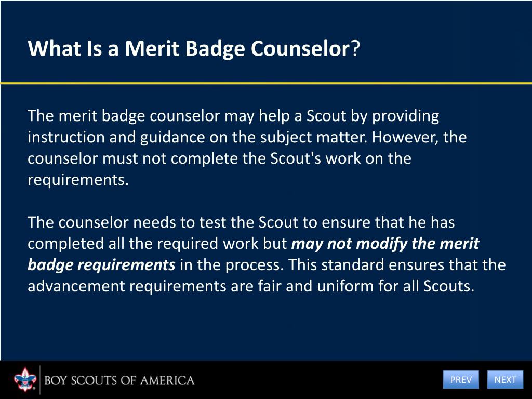Screen dimensions: 532x399
Task: Click the Boy Scouts fleur-de-lis emblem
Action: click(x=25, y=379)
